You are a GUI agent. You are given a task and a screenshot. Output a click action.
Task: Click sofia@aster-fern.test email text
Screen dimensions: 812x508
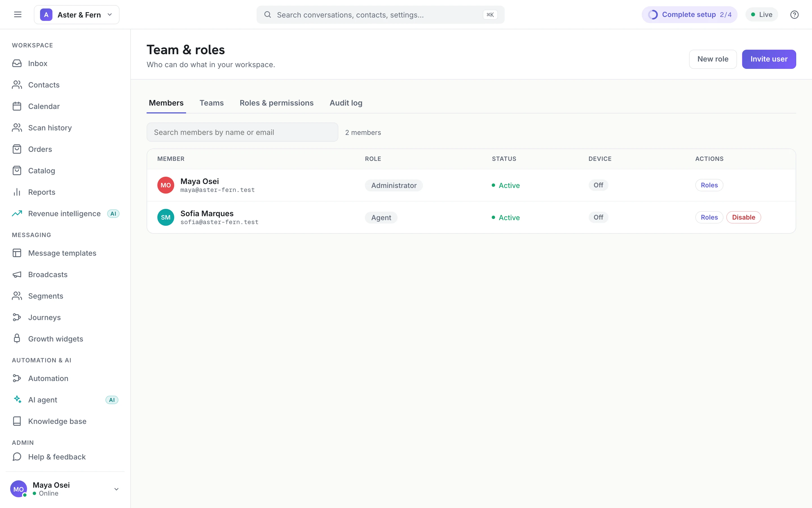[219, 222]
